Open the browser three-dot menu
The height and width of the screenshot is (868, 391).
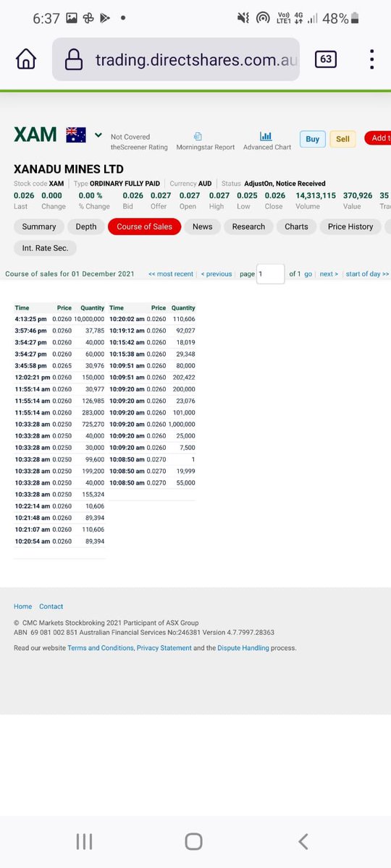[371, 59]
